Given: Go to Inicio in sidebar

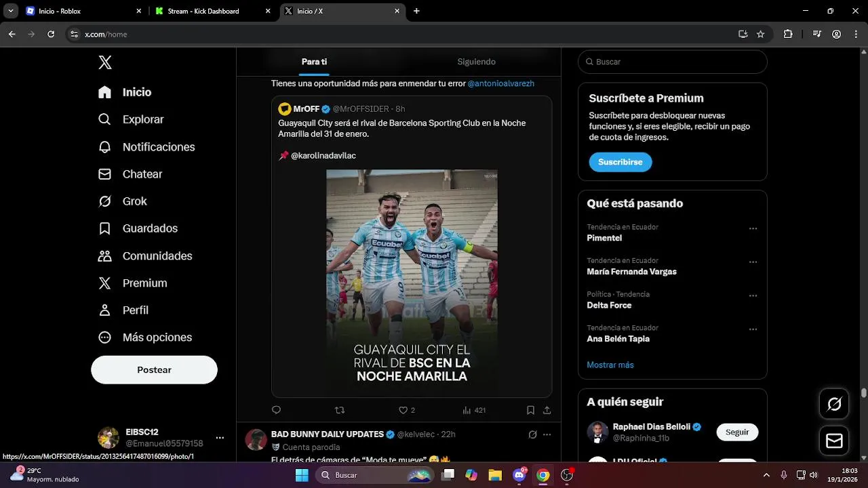Looking at the screenshot, I should (x=125, y=92).
